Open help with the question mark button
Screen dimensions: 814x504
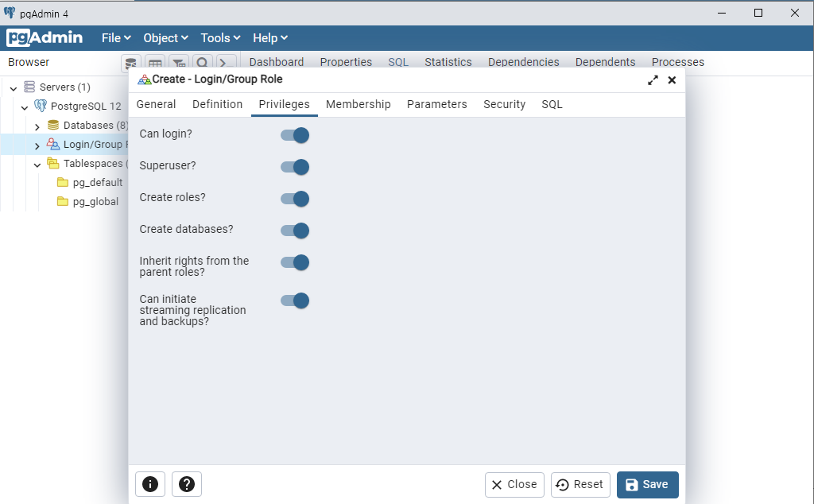pyautogui.click(x=186, y=484)
